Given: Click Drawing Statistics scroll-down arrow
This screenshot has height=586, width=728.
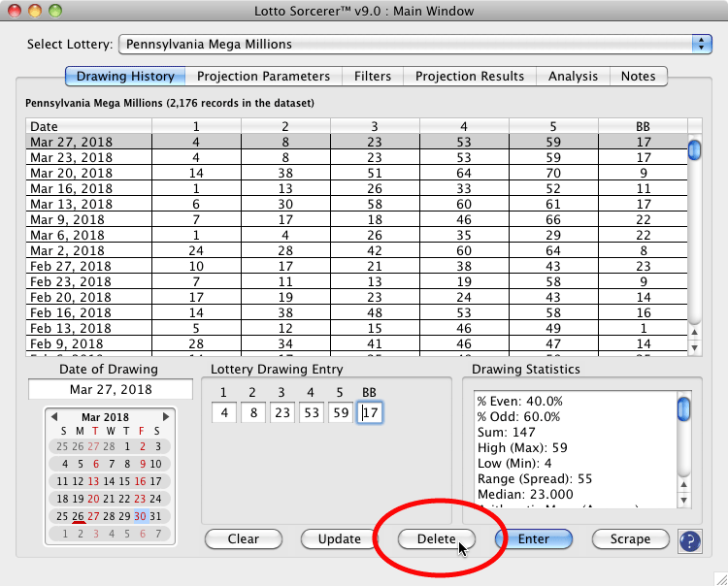Looking at the screenshot, I should coord(684,501).
